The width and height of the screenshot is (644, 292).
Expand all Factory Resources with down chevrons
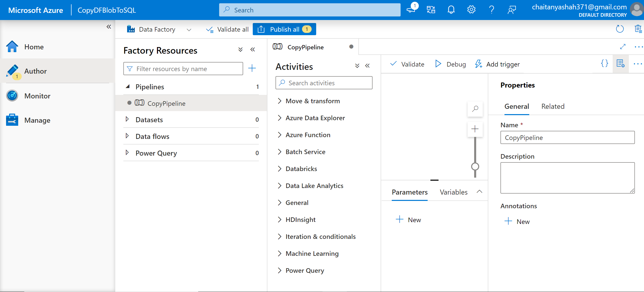click(x=240, y=50)
